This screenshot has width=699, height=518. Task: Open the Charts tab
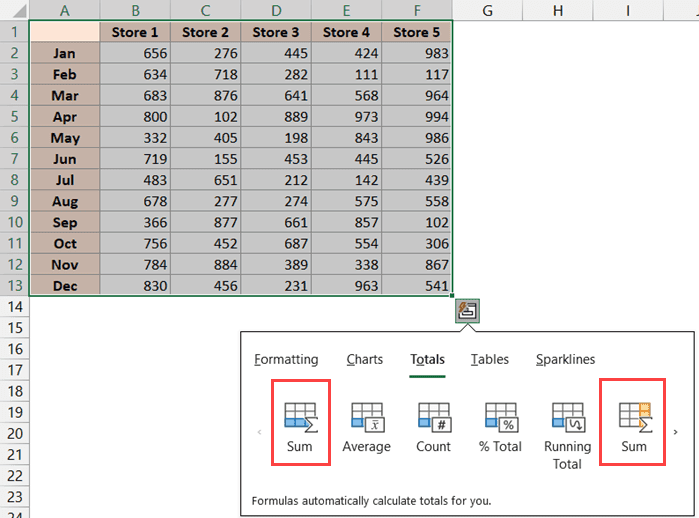pos(365,359)
